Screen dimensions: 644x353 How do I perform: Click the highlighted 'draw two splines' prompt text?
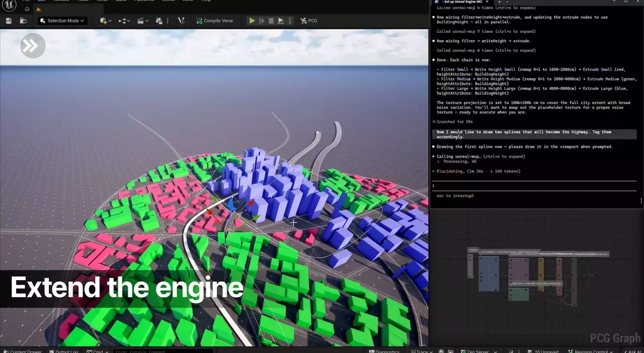pos(535,134)
